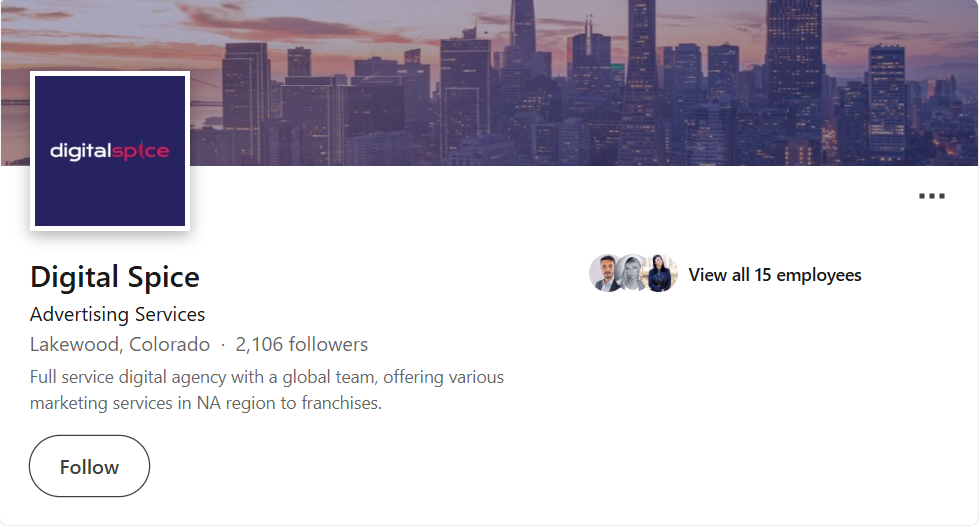This screenshot has width=980, height=527.
Task: Click 'marketing services in NA region' description line
Action: click(206, 404)
